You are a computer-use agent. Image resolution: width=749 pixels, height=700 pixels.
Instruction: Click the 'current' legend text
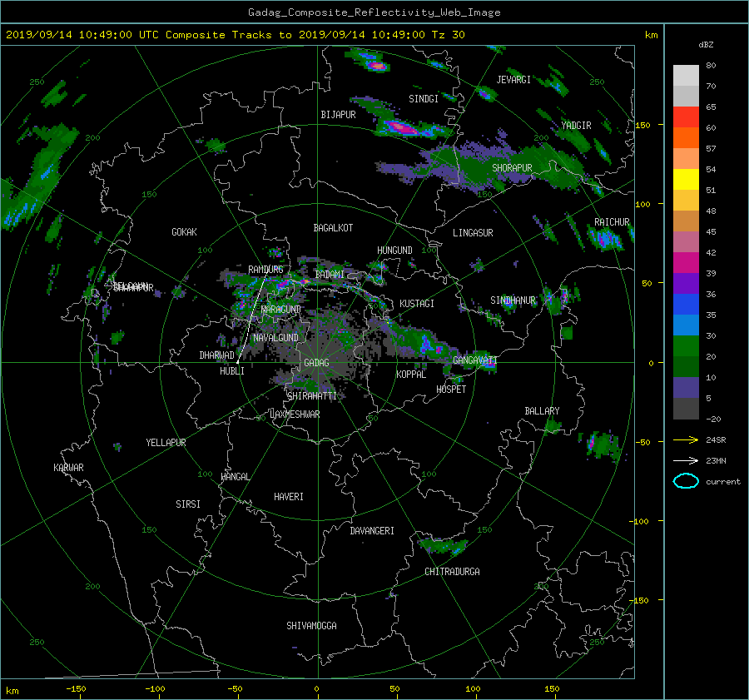point(723,482)
